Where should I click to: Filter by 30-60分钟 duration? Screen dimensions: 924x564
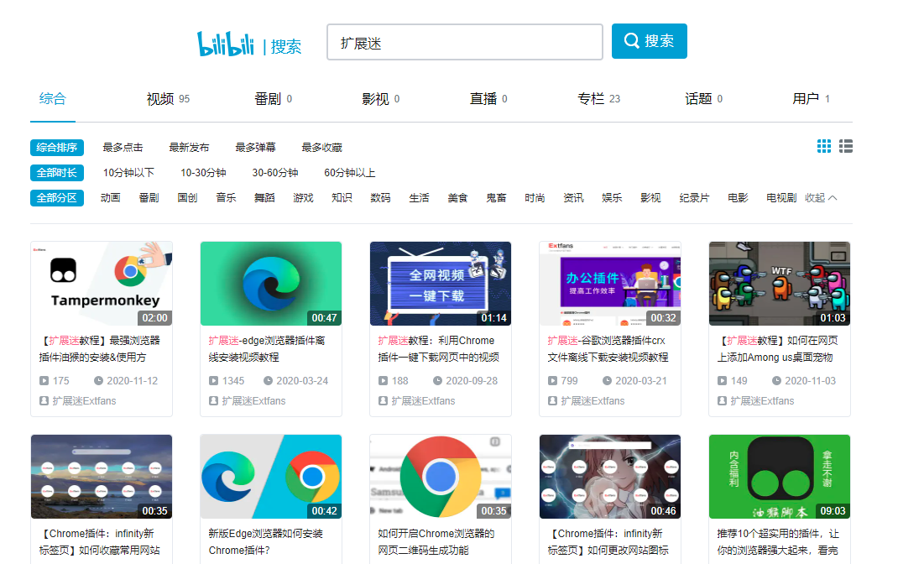pyautogui.click(x=275, y=173)
